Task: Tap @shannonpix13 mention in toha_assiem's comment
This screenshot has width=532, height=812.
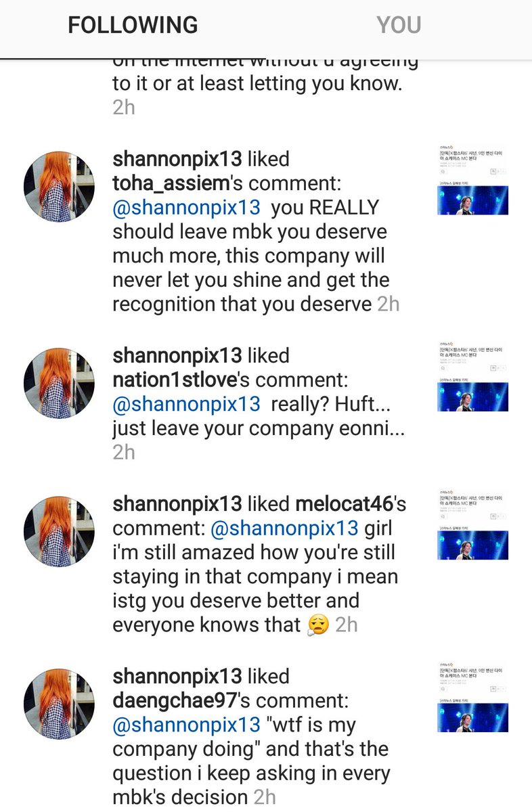Action: pos(186,208)
